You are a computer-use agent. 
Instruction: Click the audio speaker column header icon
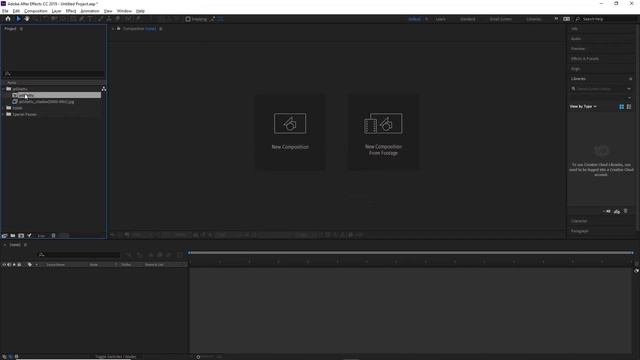pos(9,265)
